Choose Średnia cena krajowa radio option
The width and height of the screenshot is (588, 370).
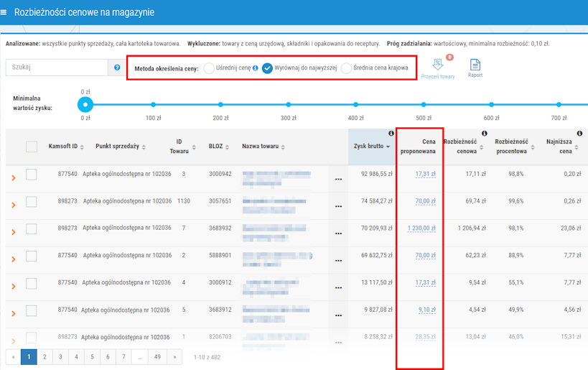click(x=346, y=68)
